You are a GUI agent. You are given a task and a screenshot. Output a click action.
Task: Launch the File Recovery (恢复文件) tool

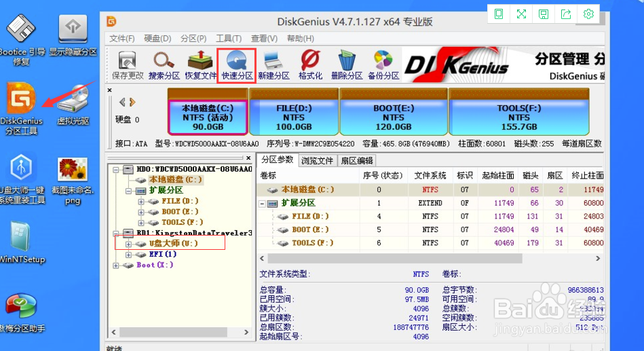pos(200,65)
